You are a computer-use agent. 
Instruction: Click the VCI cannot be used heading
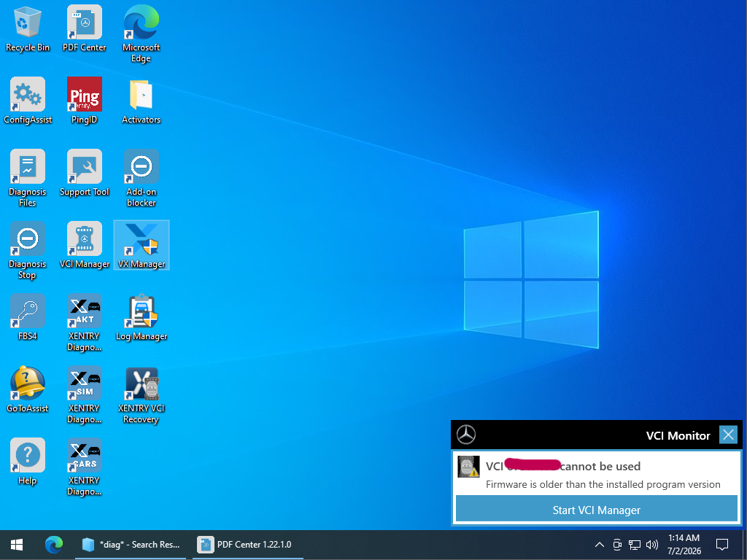tap(562, 466)
